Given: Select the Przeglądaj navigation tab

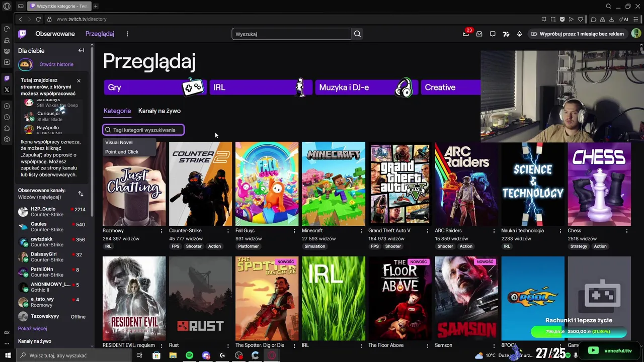Looking at the screenshot, I should [100, 34].
